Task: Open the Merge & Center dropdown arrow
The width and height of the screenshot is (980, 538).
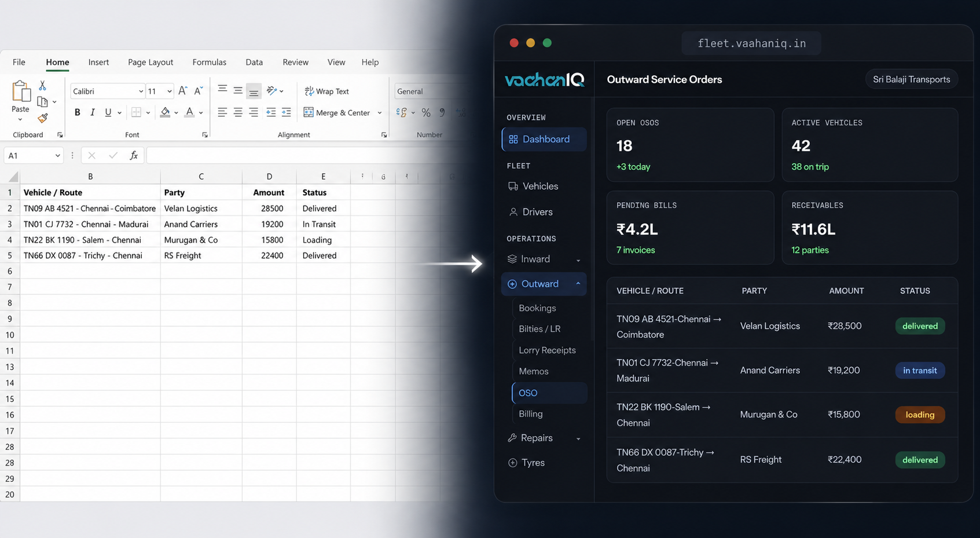Action: pos(380,113)
